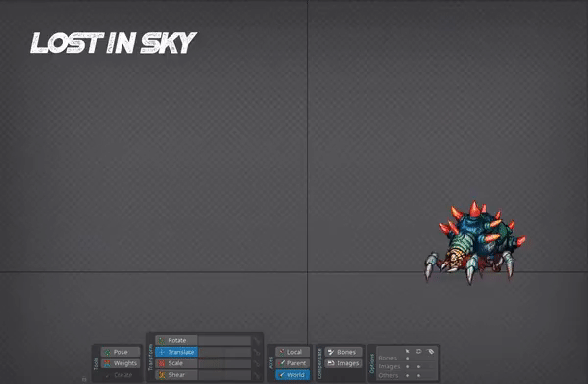588x384 pixels.
Task: Select the Translate transform tool
Action: pyautogui.click(x=176, y=352)
